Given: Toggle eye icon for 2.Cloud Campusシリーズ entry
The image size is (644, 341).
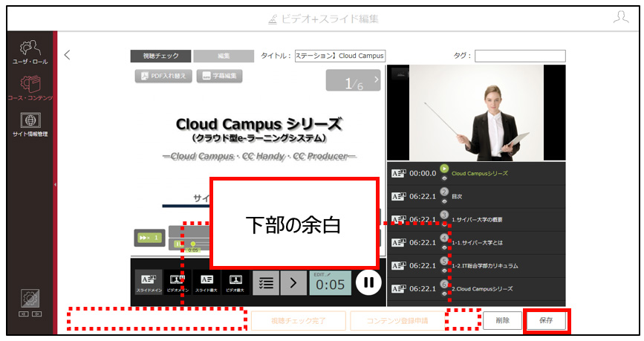Looking at the screenshot, I should (x=444, y=293).
